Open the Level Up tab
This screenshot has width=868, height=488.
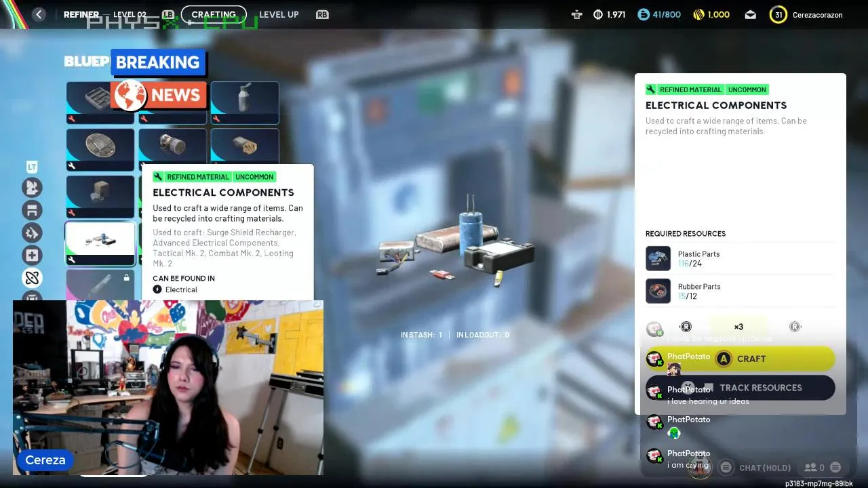click(x=279, y=14)
